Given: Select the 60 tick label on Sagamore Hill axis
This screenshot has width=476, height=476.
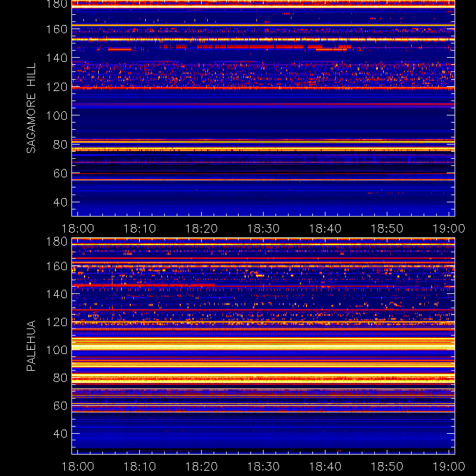Looking at the screenshot, I should click(60, 173).
